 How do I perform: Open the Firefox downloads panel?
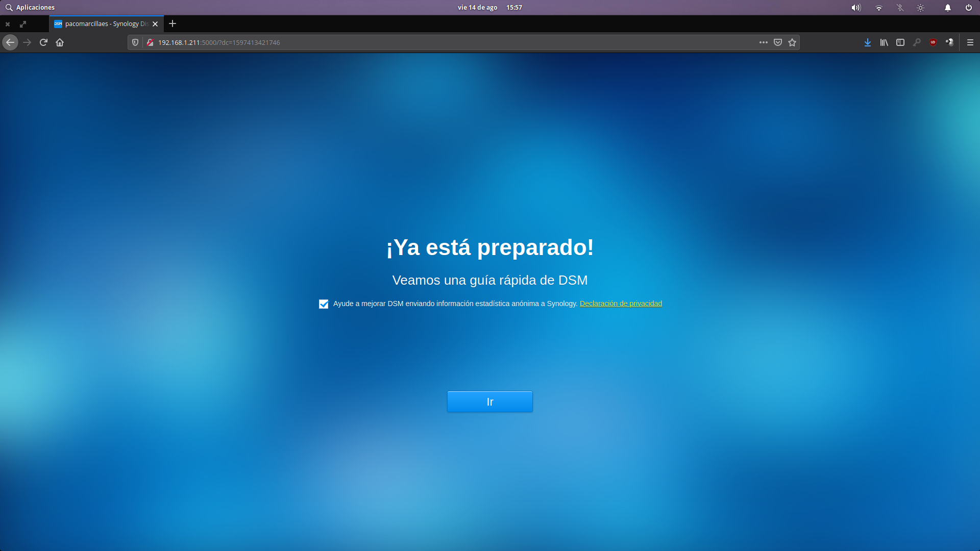click(x=867, y=43)
